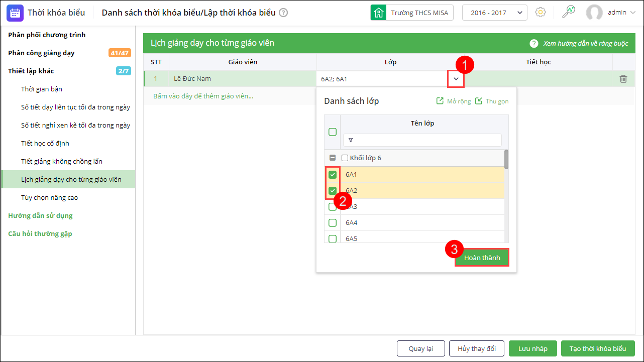Click the Hoàn thành button
Screen dimensions: 644x362
pyautogui.click(x=482, y=258)
